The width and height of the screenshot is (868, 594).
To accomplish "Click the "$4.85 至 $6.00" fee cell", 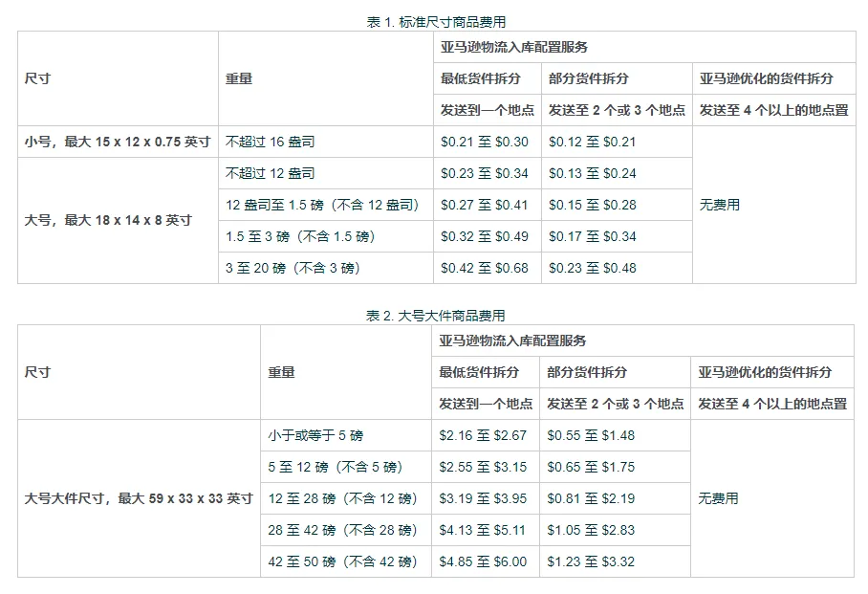I will point(483,561).
